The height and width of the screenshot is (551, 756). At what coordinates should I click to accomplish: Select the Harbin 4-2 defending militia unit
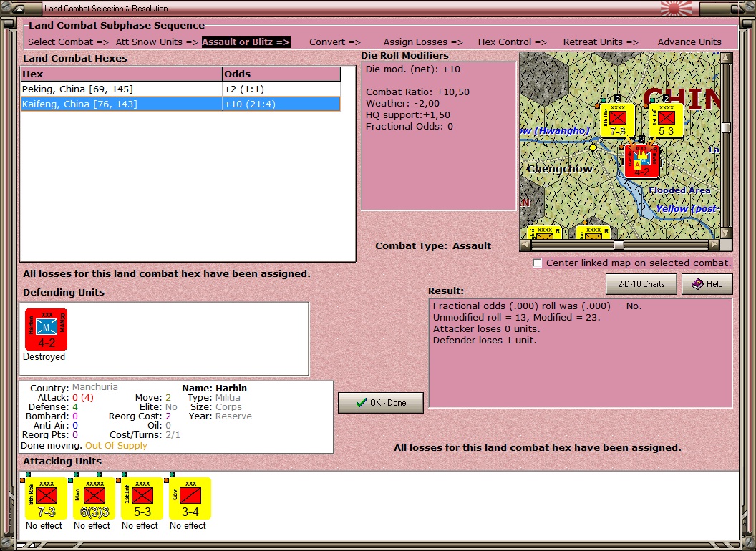coord(47,330)
